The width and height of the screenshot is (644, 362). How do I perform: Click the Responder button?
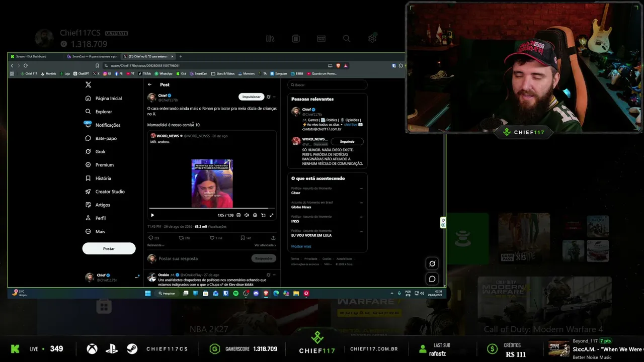(264, 258)
